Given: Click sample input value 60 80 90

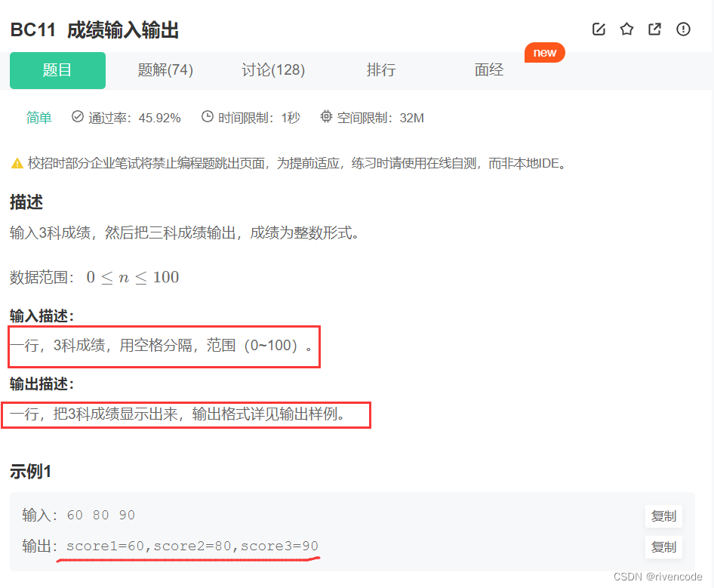Looking at the screenshot, I should click(100, 515).
